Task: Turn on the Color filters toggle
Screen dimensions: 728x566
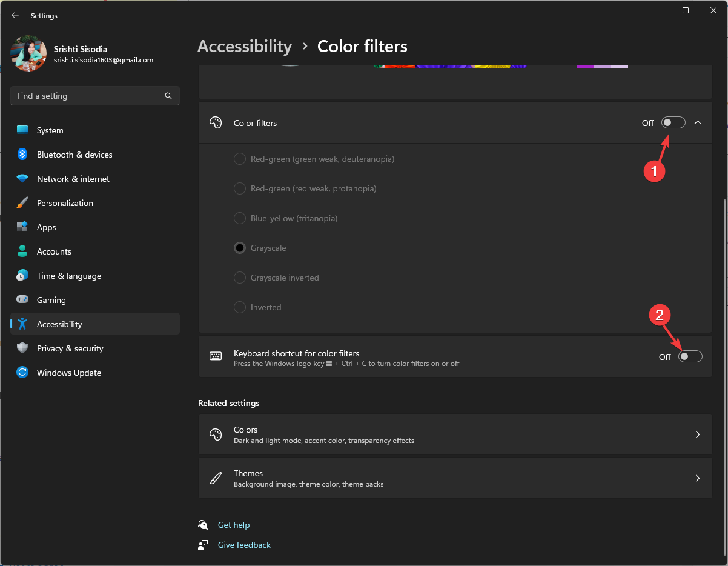Action: (x=673, y=123)
